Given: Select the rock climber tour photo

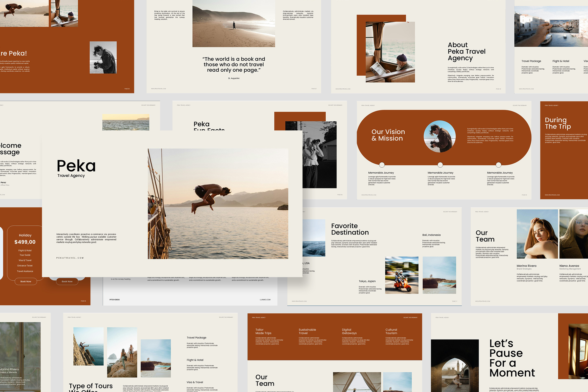Looking at the screenshot, I should coord(88,346).
